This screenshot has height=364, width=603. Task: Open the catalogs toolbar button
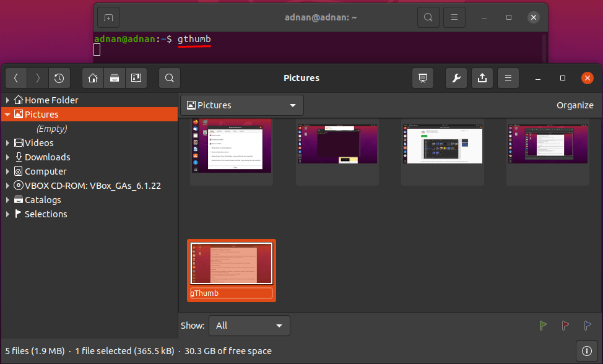[x=115, y=78]
